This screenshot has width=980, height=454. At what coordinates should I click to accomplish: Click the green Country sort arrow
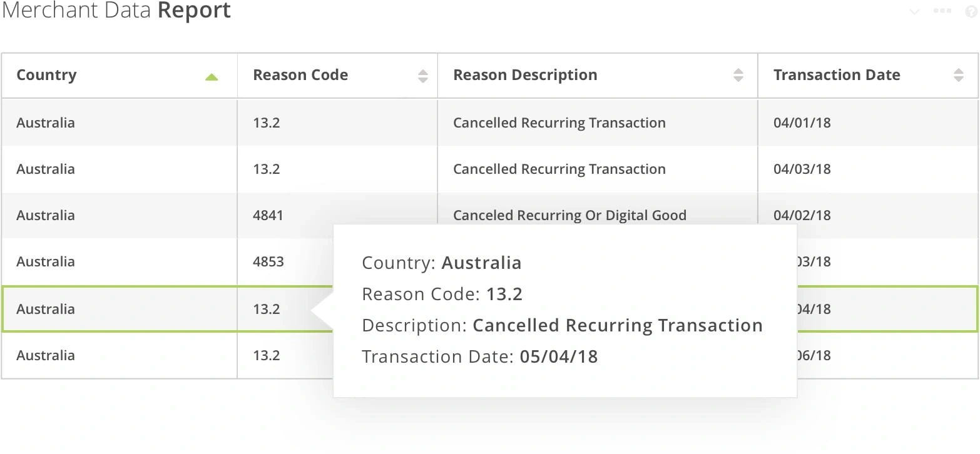click(x=212, y=77)
